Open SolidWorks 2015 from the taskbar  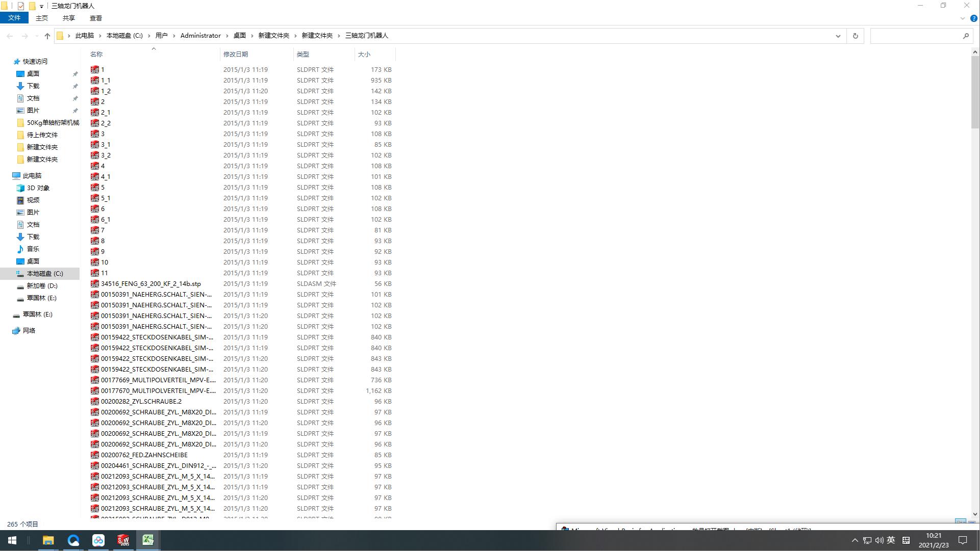point(123,540)
